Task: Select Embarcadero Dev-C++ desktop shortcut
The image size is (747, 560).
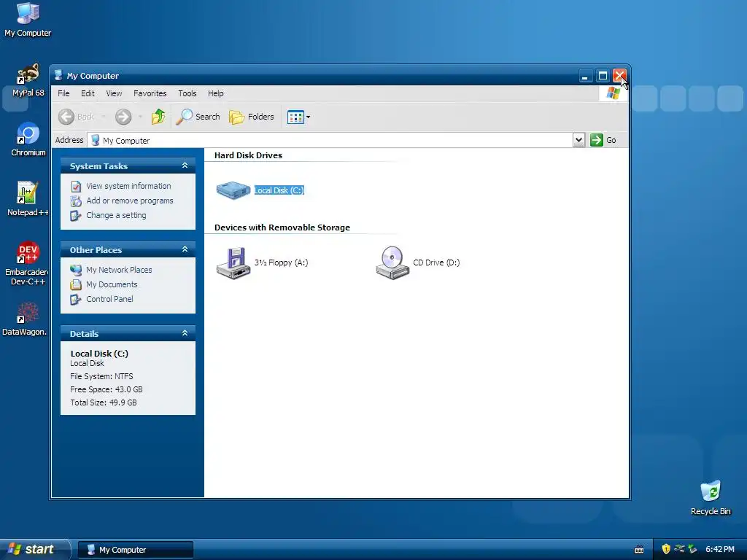Action: click(x=27, y=263)
